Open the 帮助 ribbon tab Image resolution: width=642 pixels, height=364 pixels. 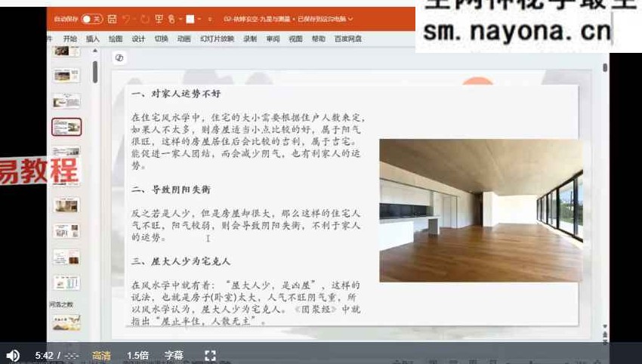click(x=318, y=39)
